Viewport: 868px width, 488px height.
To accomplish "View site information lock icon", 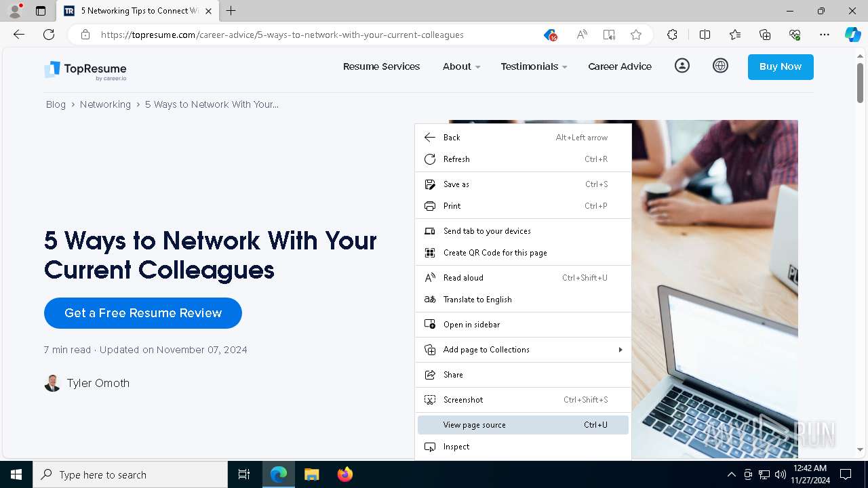I will [x=85, y=35].
